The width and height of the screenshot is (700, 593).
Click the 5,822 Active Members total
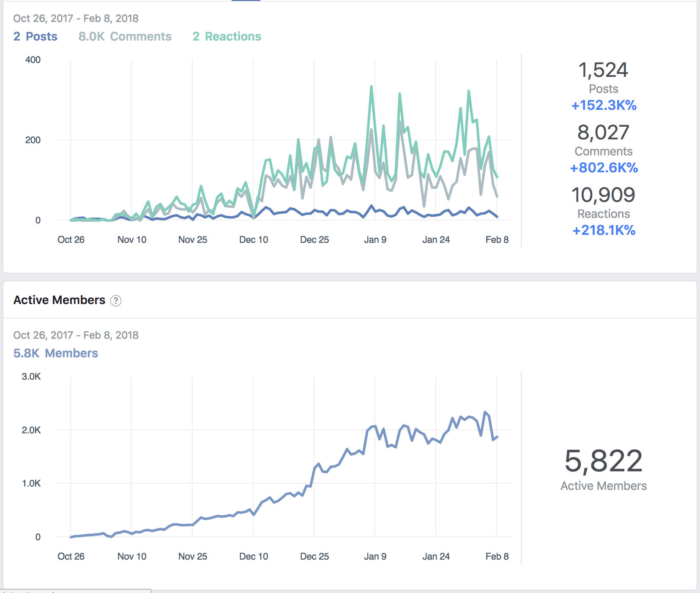pyautogui.click(x=603, y=461)
